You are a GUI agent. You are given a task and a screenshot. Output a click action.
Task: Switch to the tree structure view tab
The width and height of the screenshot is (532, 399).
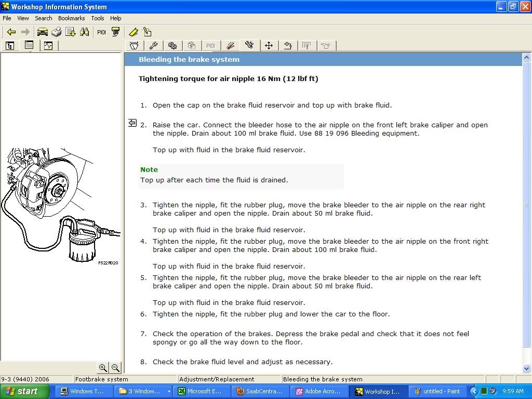point(10,46)
